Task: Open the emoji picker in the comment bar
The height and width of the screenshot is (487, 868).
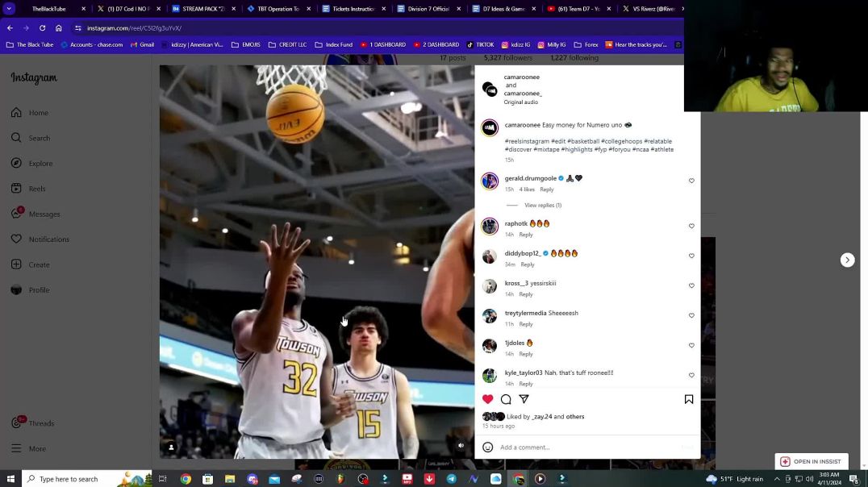Action: pyautogui.click(x=487, y=447)
